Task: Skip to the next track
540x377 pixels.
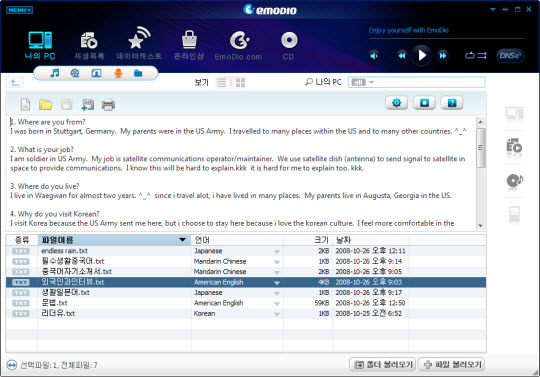Action: coord(443,55)
